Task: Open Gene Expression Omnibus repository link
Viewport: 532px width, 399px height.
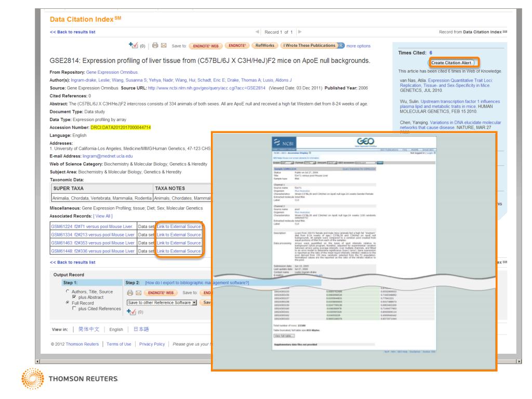Action: (112, 72)
